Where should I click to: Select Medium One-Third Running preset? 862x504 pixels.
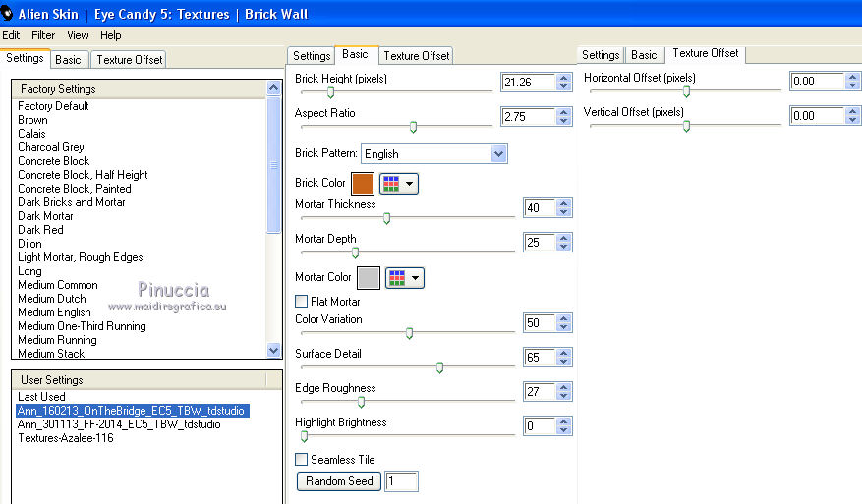(x=82, y=326)
